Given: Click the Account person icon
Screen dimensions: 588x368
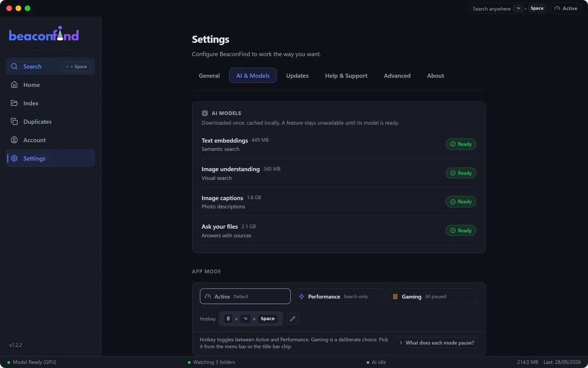Looking at the screenshot, I should click(x=14, y=140).
